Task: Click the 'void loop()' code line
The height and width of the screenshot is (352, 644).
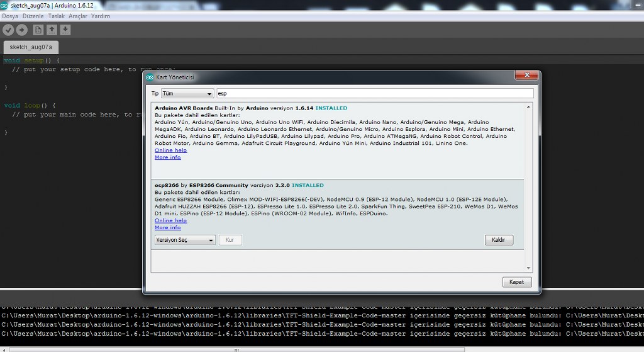Action: 30,105
